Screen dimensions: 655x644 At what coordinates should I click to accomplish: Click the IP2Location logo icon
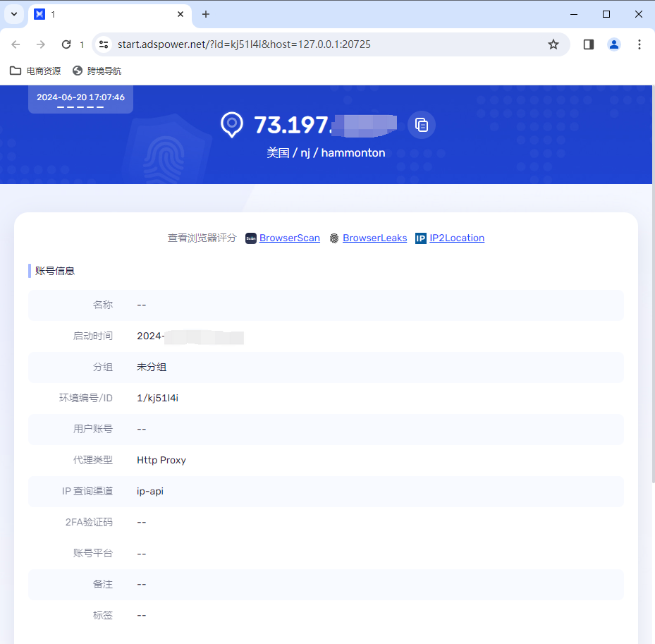[x=421, y=238]
